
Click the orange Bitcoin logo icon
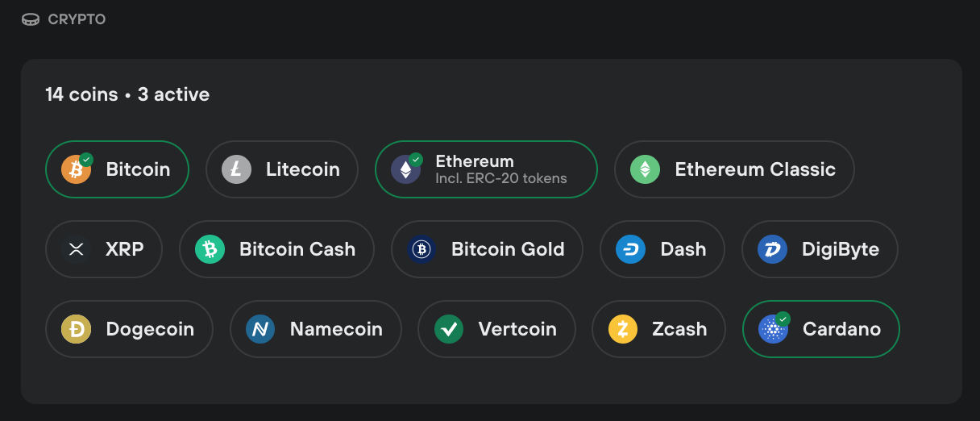(x=76, y=169)
